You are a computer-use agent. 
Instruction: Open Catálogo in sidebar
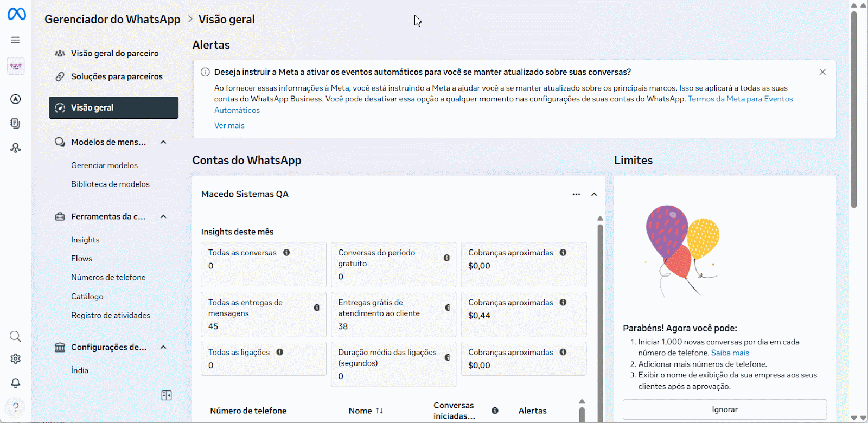click(87, 297)
